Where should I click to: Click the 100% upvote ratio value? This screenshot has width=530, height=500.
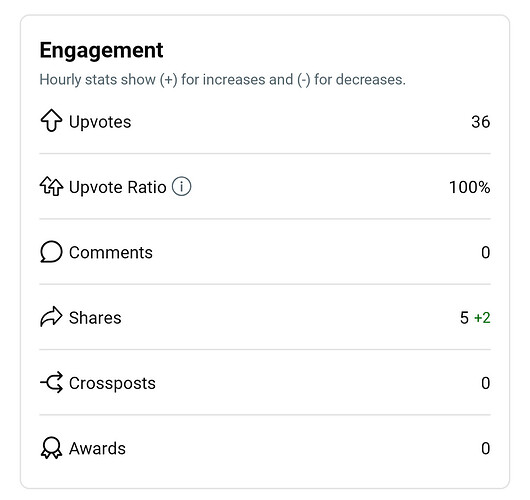coord(469,187)
